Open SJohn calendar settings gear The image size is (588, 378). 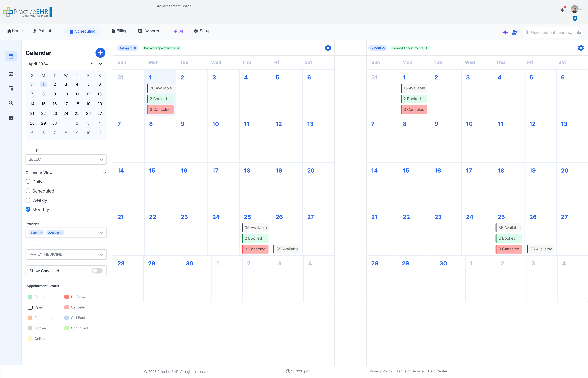pyautogui.click(x=581, y=48)
